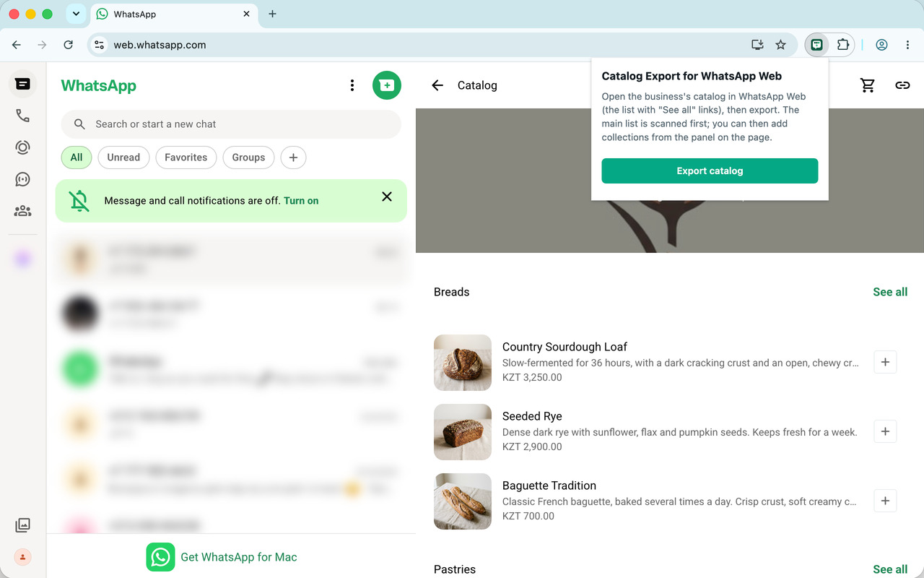Viewport: 924px width, 578px height.
Task: Open the Baguette Tradition product thumbnail
Action: [463, 501]
